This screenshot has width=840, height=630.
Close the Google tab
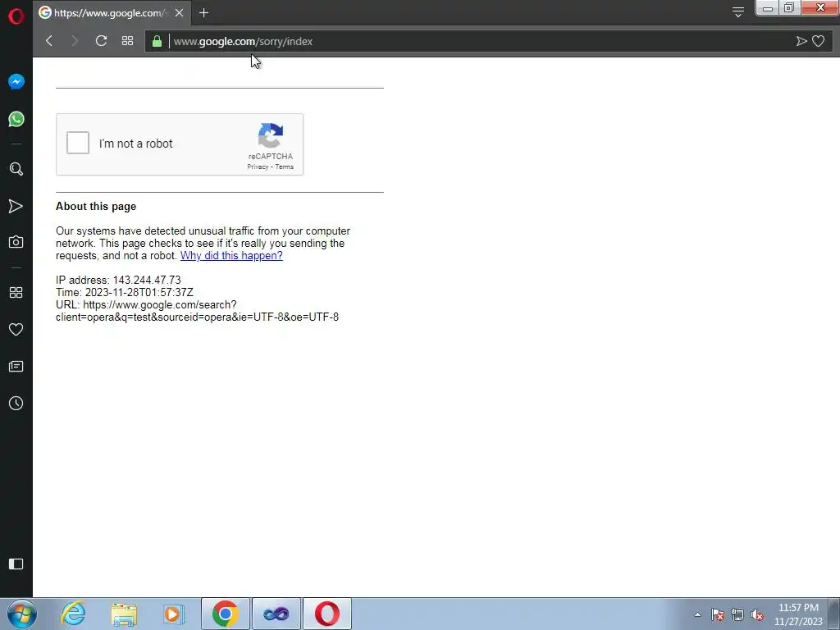(180, 13)
